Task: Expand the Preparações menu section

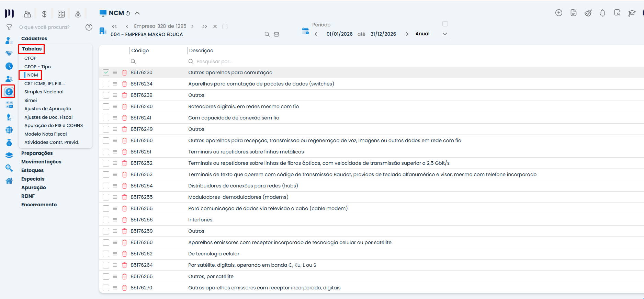Action: tap(37, 153)
